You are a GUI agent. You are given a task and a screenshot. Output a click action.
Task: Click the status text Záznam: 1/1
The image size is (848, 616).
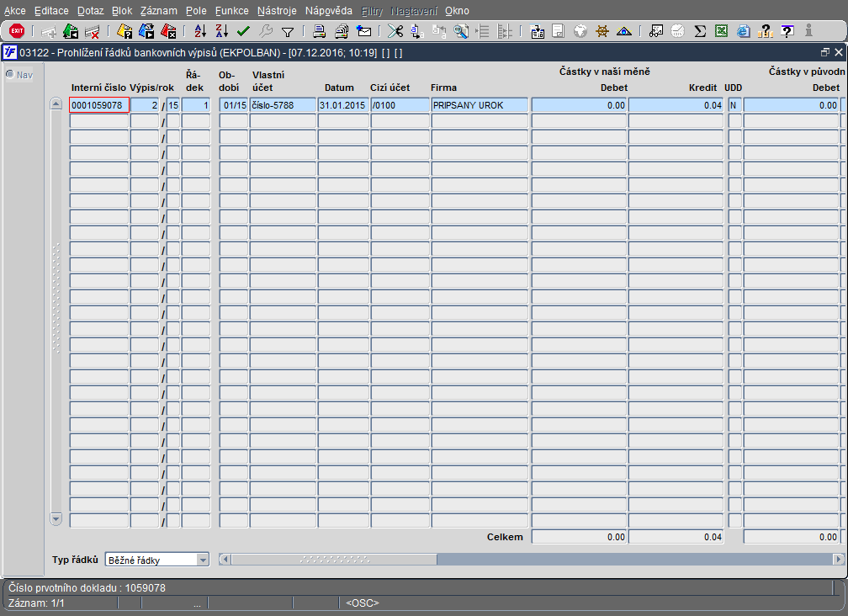point(36,603)
